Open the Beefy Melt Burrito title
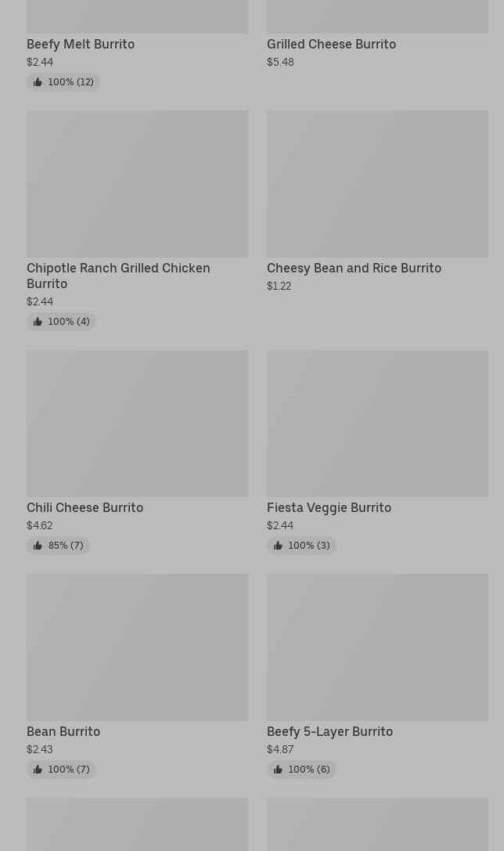The image size is (504, 851). (x=81, y=45)
